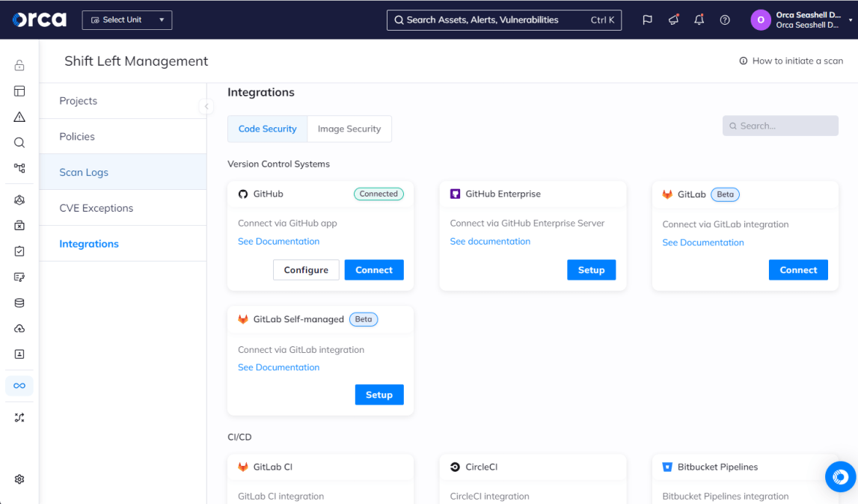Click Setup on GitLab Self-managed card
This screenshot has height=504, width=858.
pyautogui.click(x=379, y=395)
